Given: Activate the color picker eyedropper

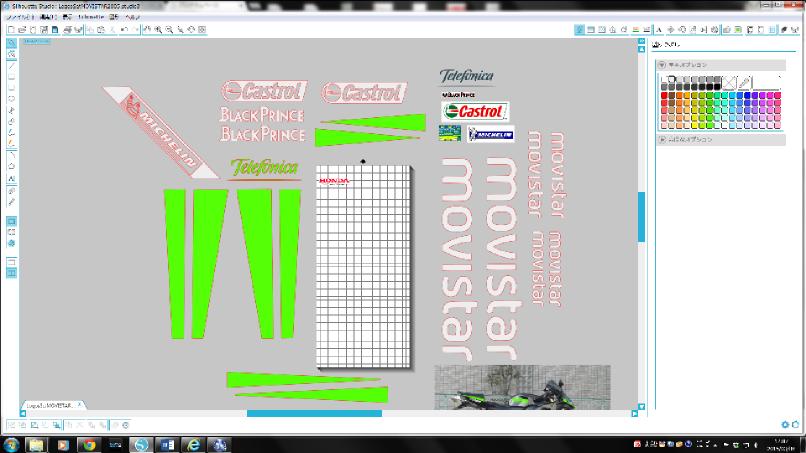Looking at the screenshot, I should pos(744,82).
